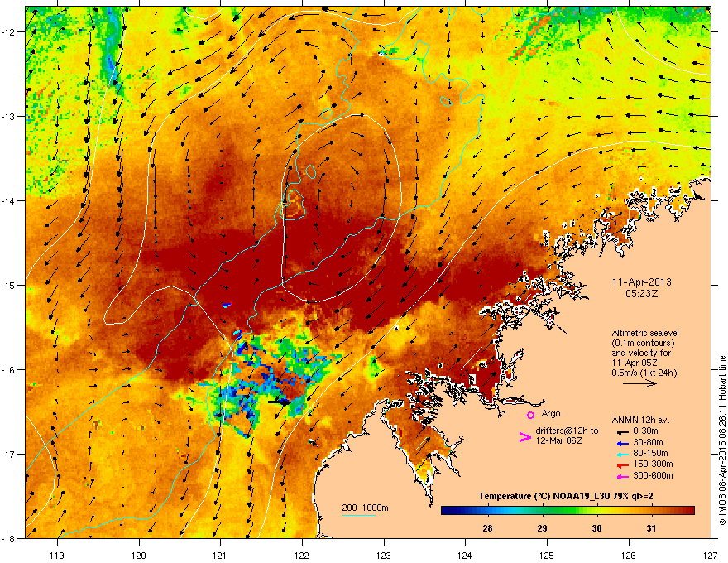Screen dimensions: 728x563
Task: Click the '121' longitude axis label
Action: (x=220, y=555)
